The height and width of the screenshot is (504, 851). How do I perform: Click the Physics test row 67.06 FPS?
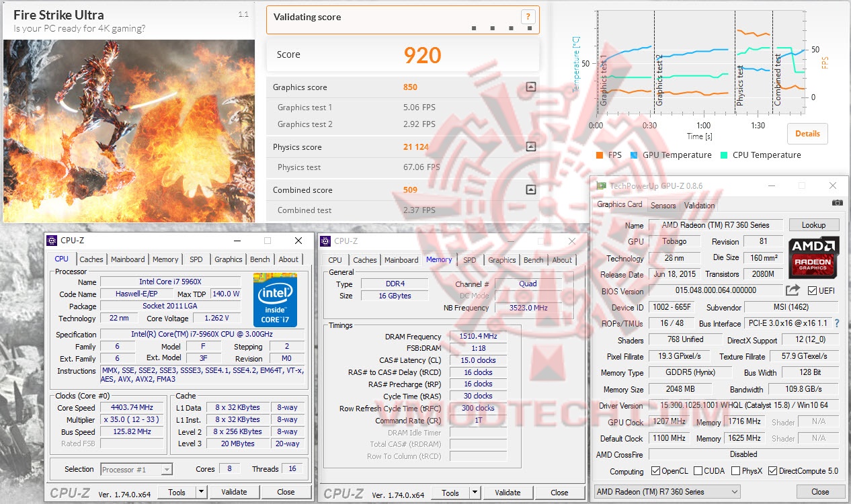coord(403,167)
